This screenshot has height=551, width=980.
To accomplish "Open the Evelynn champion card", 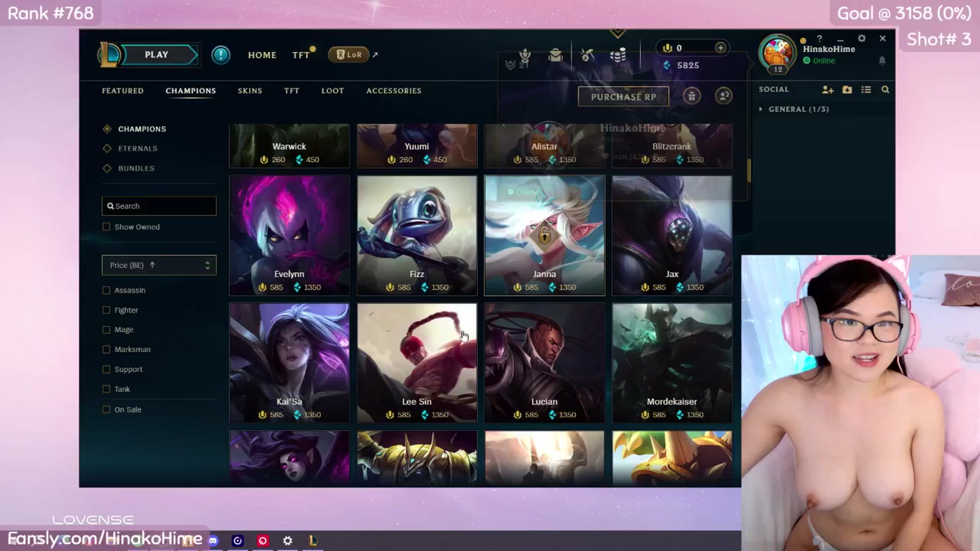I will click(x=289, y=236).
